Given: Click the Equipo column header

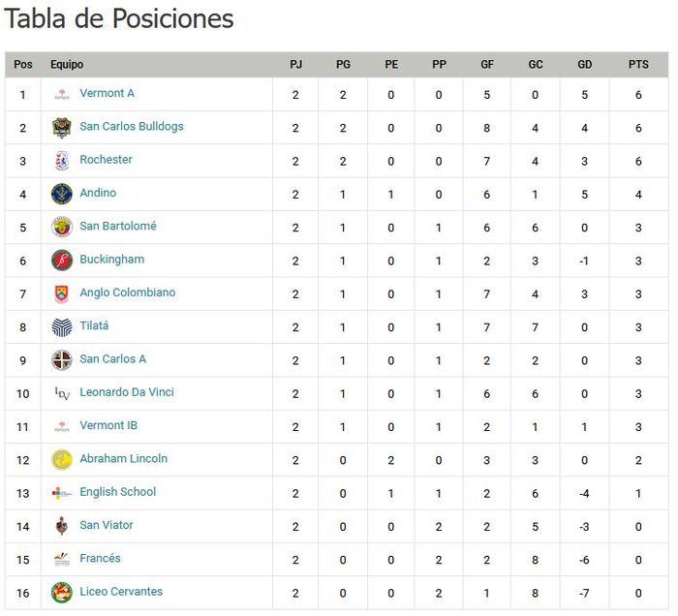Looking at the screenshot, I should coord(67,65).
